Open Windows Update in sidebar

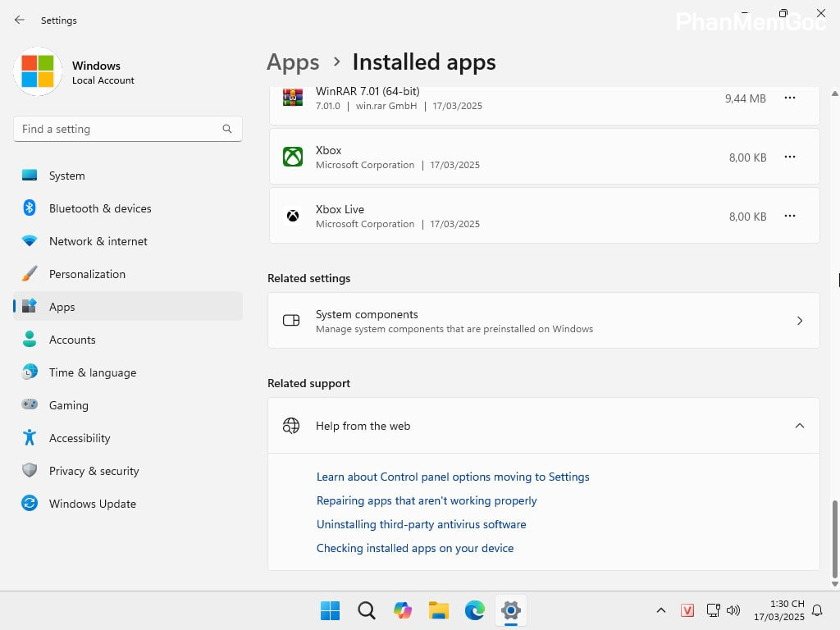pos(92,504)
